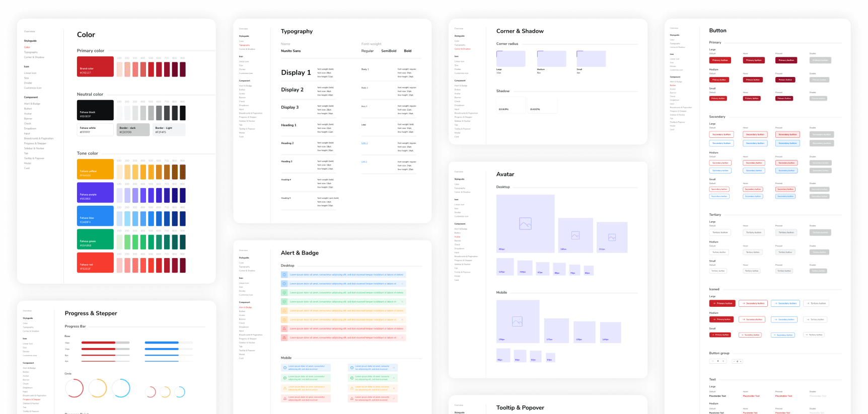Click the large yellow circle progress indicator
This screenshot has width=868, height=414.
(x=98, y=388)
